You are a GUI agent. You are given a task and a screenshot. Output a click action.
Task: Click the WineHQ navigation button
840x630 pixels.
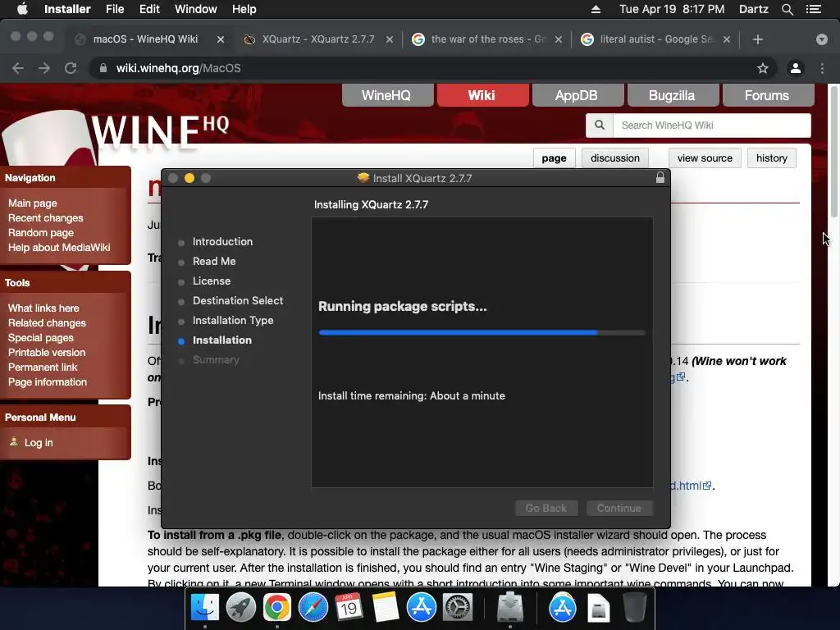click(387, 95)
